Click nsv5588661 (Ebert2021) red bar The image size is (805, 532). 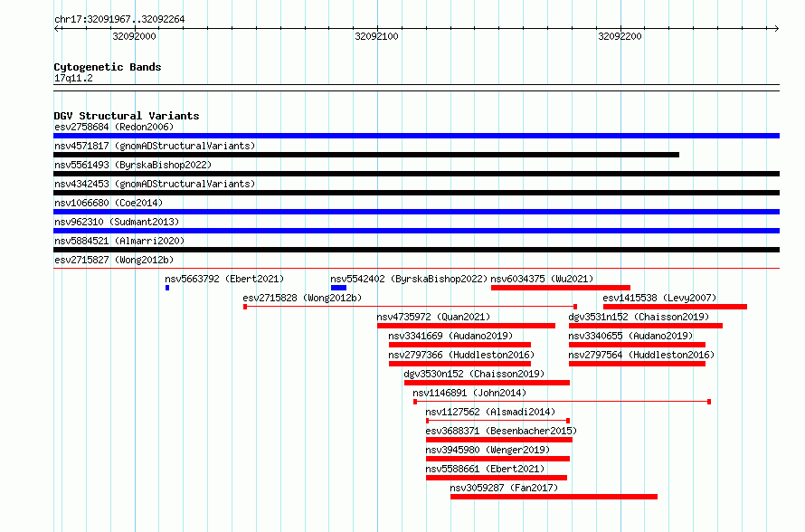(497, 478)
